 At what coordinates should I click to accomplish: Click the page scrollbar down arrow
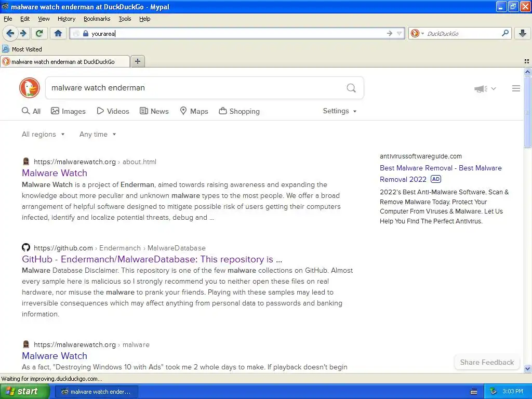527,368
